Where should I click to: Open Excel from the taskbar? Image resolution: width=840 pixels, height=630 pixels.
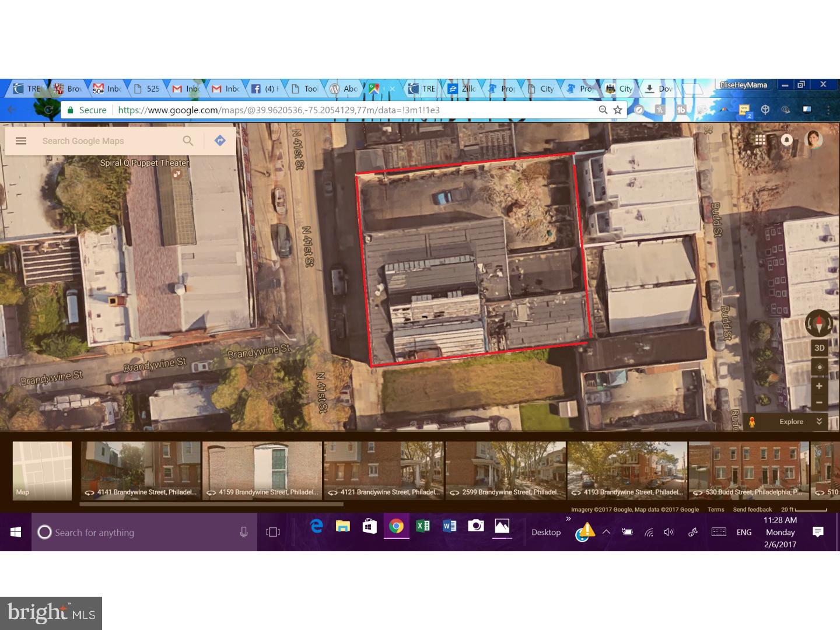pyautogui.click(x=423, y=527)
